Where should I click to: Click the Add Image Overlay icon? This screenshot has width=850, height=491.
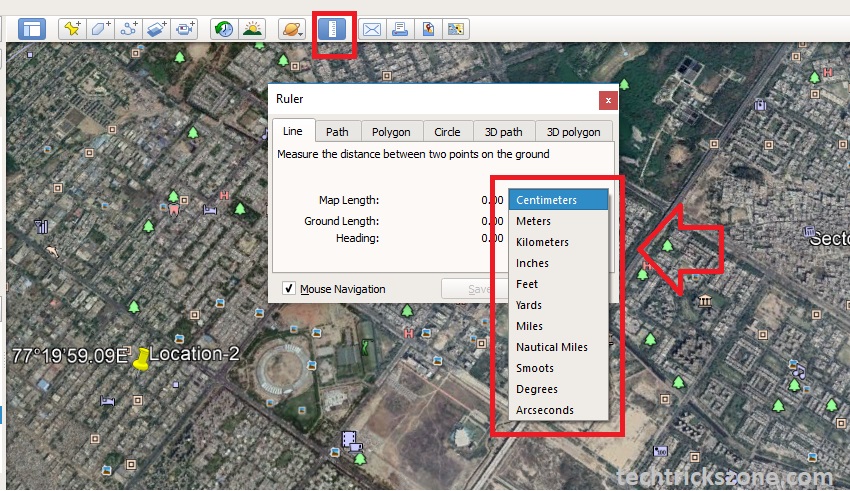pyautogui.click(x=156, y=29)
